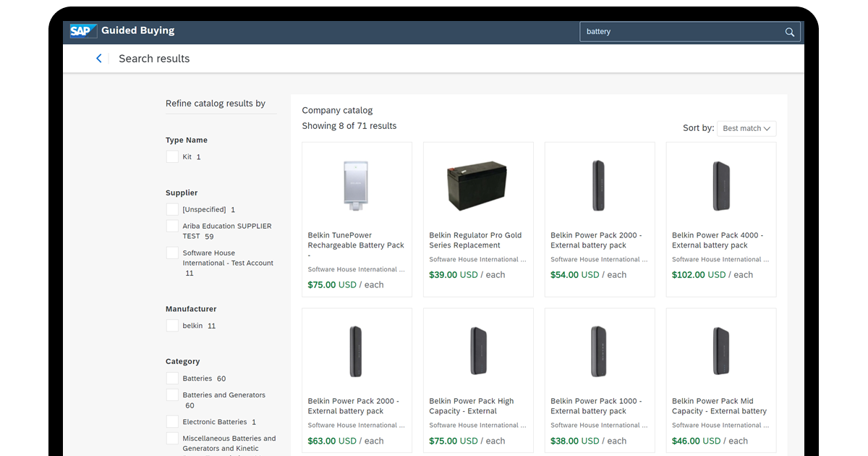Click Showing 8 of 71 results text

point(349,126)
